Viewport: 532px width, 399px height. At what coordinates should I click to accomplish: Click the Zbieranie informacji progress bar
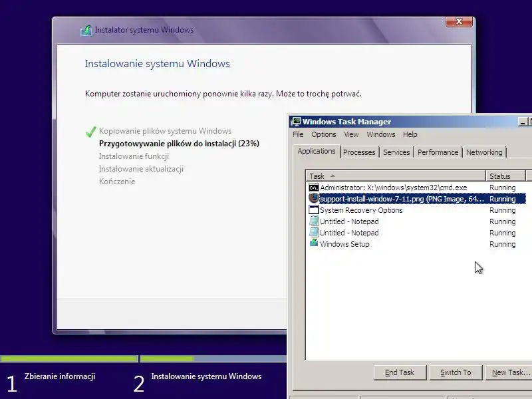coord(68,358)
